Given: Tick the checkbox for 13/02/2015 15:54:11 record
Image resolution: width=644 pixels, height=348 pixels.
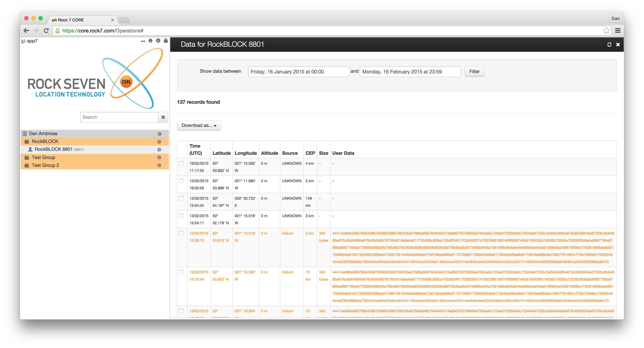Looking at the screenshot, I should [181, 216].
